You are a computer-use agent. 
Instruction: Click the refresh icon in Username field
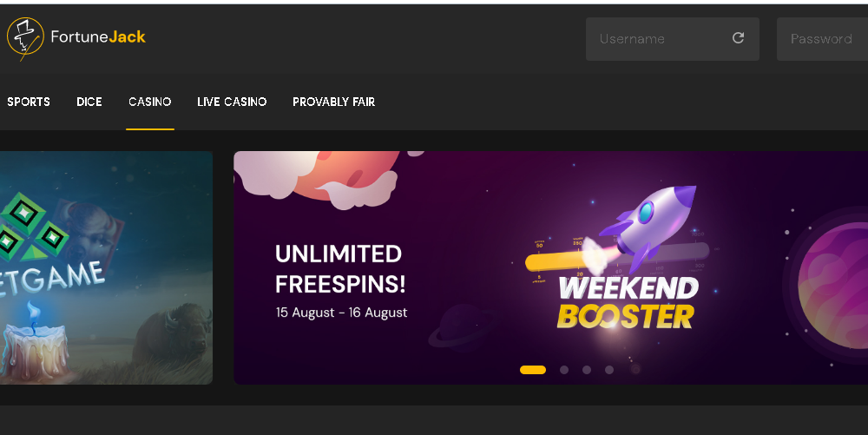pyautogui.click(x=738, y=37)
